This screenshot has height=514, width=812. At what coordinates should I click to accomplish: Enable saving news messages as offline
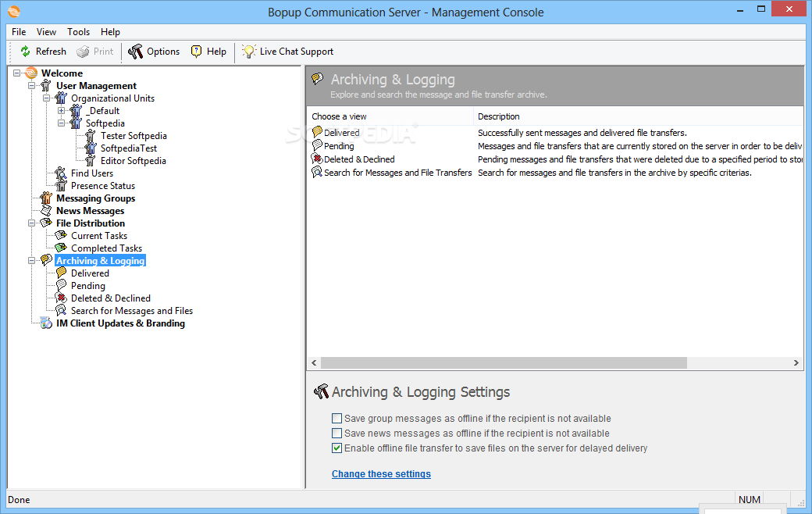[337, 434]
